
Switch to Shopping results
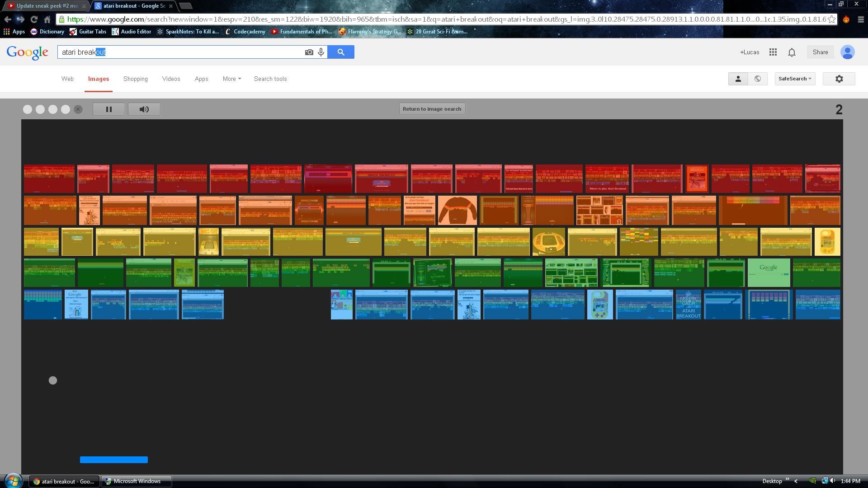pyautogui.click(x=136, y=79)
